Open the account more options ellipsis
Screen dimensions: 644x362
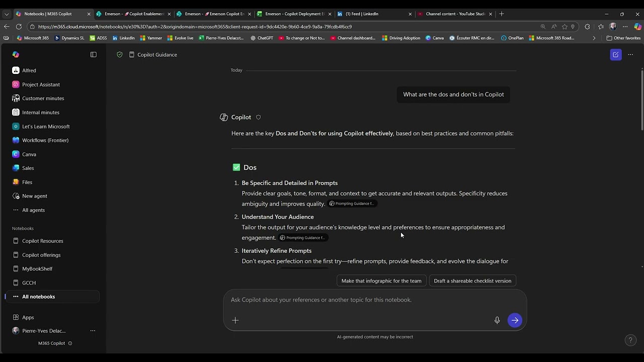(x=93, y=331)
